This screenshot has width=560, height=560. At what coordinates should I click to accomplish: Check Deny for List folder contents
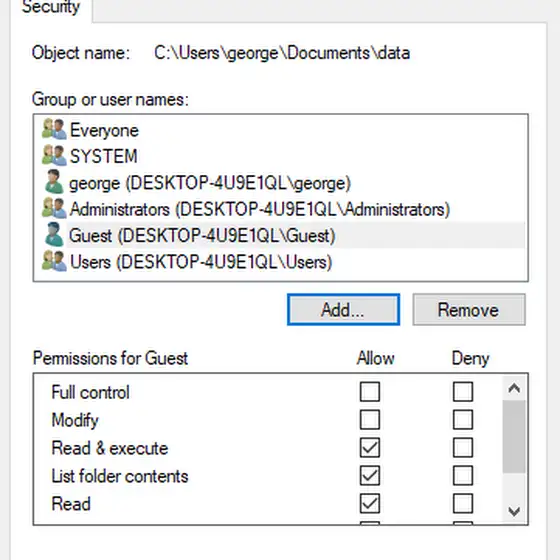click(463, 475)
